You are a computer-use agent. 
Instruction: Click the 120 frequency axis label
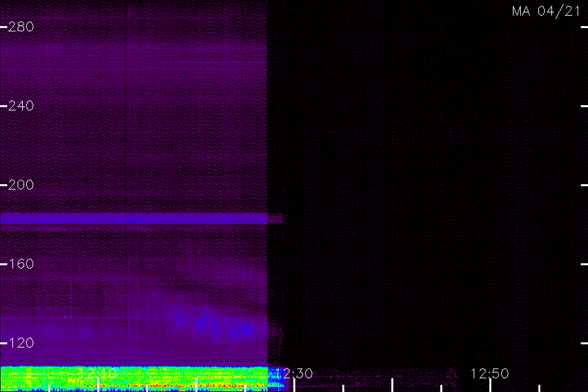click(21, 343)
